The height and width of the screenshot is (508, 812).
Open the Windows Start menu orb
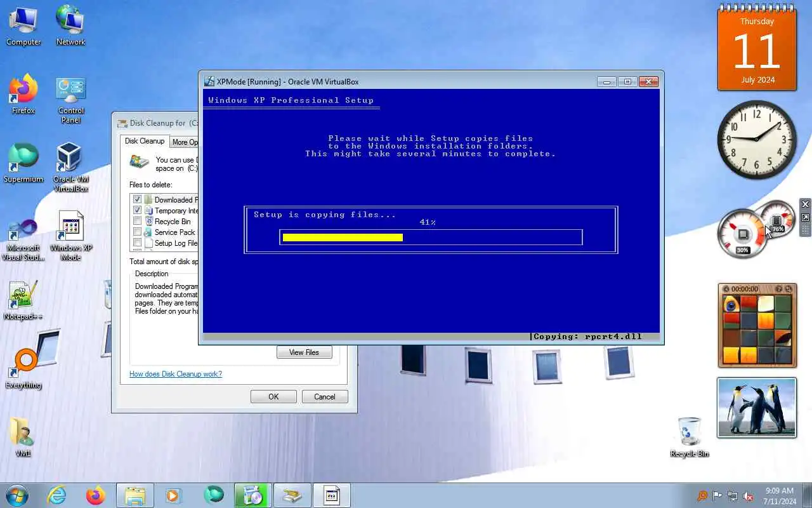point(17,495)
